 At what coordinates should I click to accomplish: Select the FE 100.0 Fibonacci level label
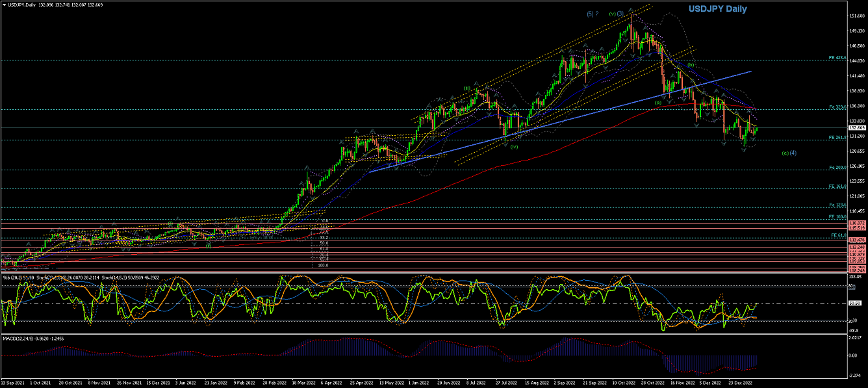[x=836, y=216]
